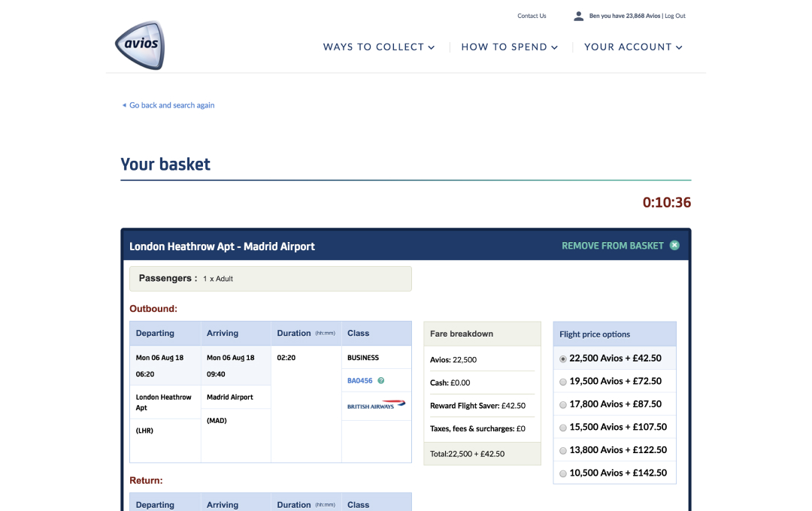Click help icon next to BA0456
Screen dimensions: 812x511
click(x=381, y=381)
